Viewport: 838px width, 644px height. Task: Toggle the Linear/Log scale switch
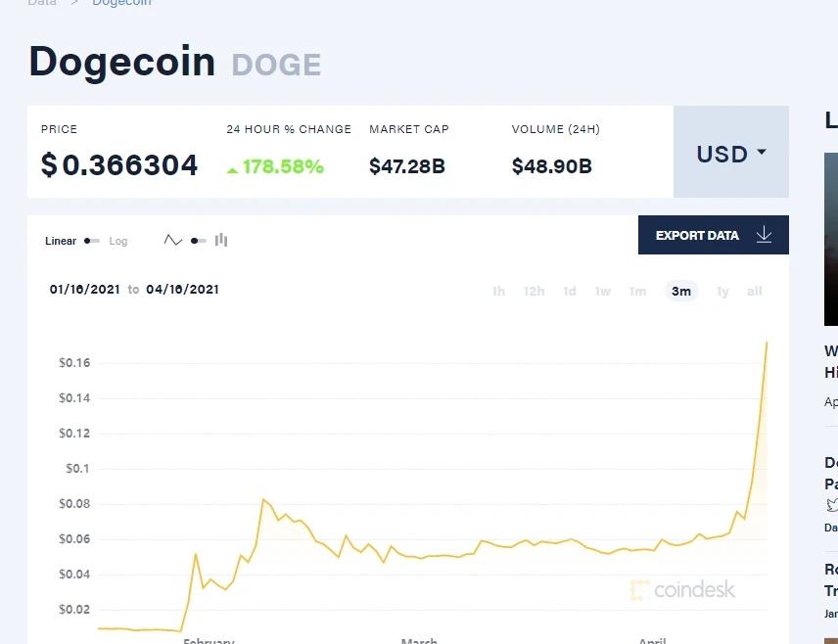point(92,241)
